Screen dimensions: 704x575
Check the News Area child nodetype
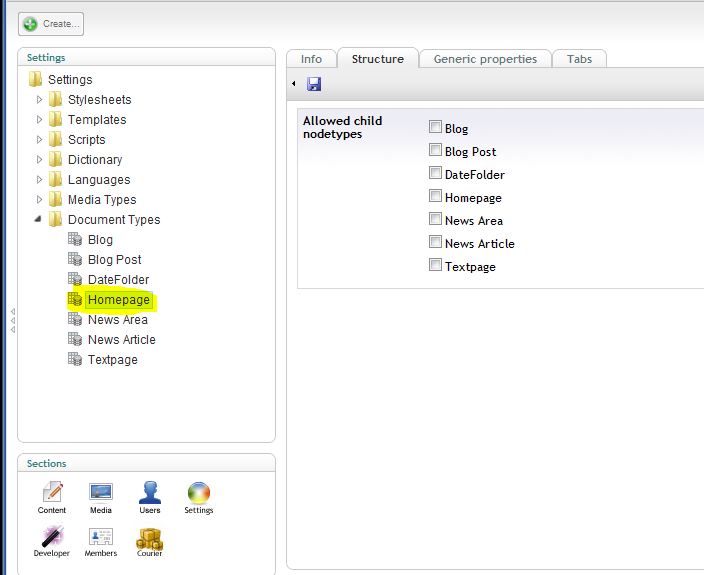point(435,219)
